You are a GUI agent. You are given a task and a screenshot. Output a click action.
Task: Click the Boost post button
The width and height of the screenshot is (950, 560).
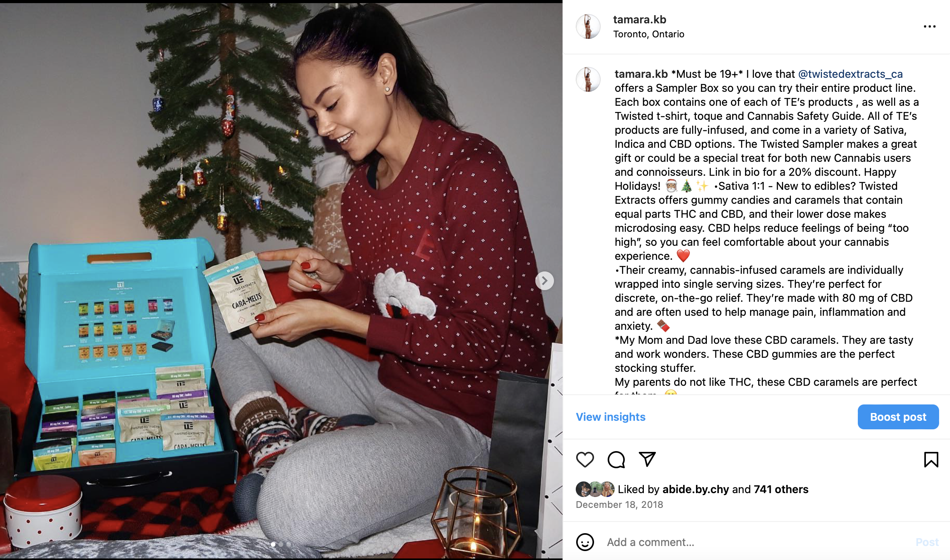coord(898,417)
